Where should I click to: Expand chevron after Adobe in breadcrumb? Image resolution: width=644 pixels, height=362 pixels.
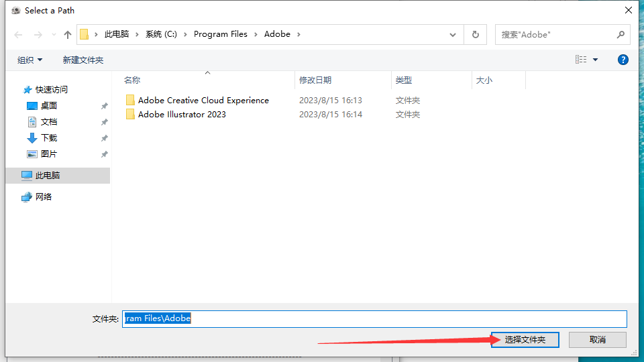pyautogui.click(x=299, y=34)
